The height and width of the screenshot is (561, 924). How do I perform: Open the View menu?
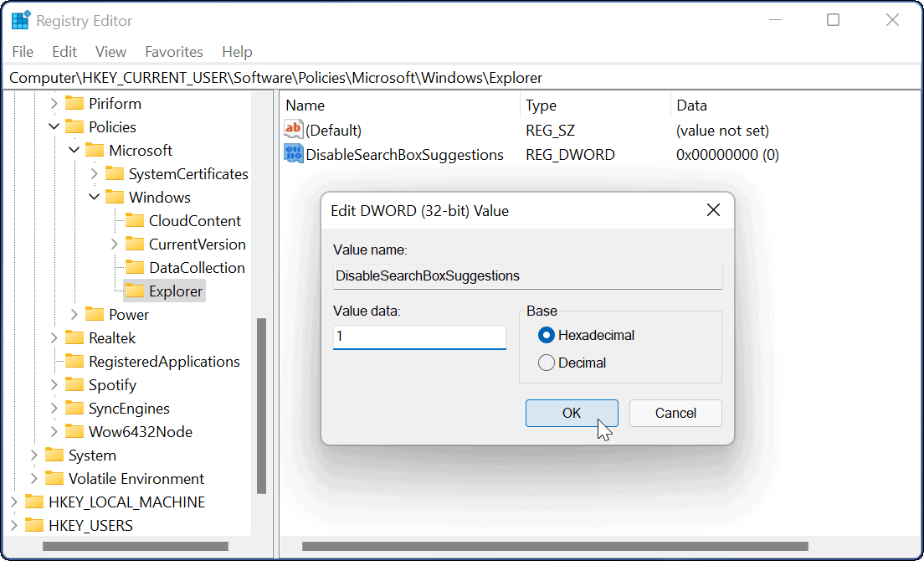(110, 52)
